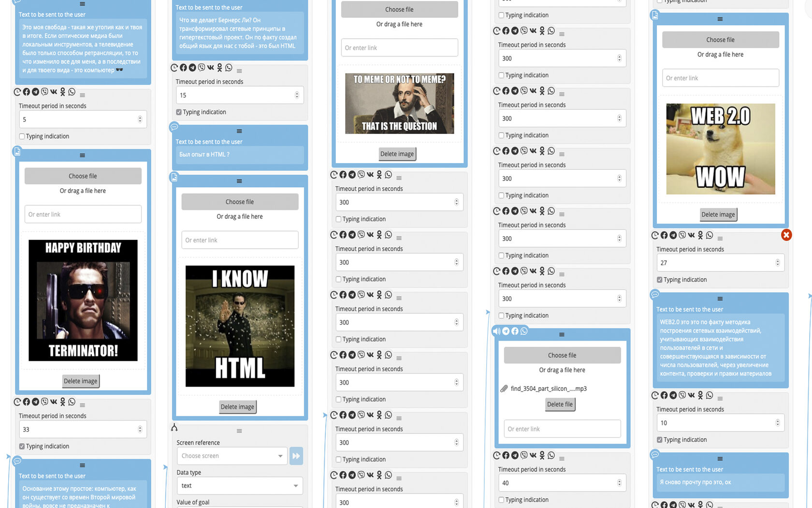Click the WEB 2.0 WOW doge meme thumbnail
Image resolution: width=812 pixels, height=508 pixels.
point(720,149)
